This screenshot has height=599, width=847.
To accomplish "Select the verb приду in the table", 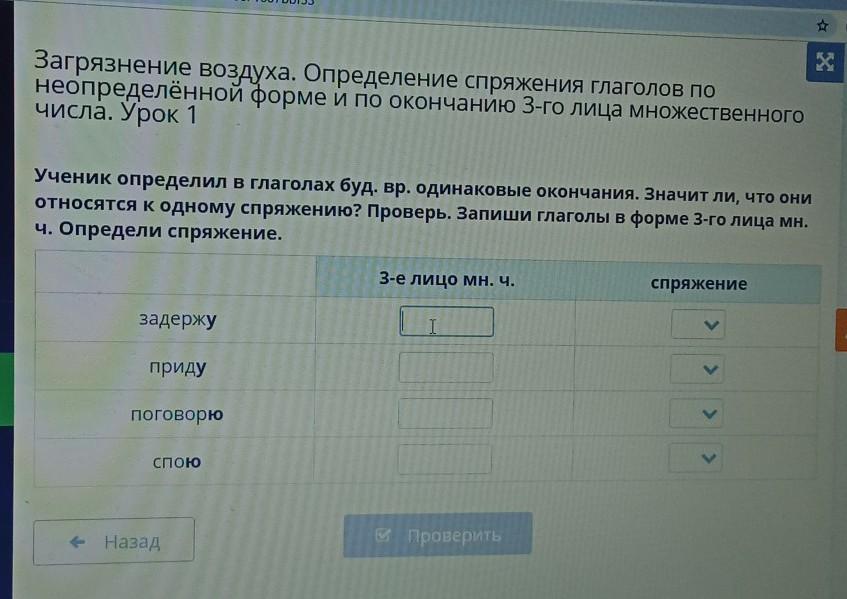I will tap(178, 367).
